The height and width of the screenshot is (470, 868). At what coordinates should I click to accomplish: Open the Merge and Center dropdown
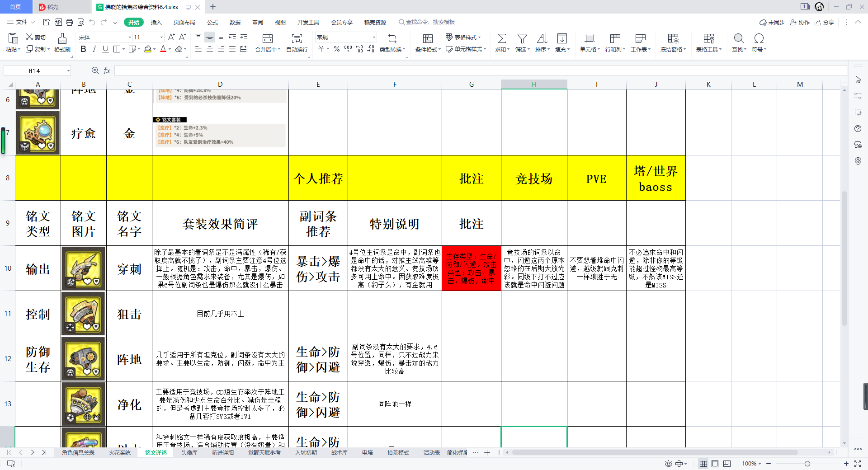[279, 50]
